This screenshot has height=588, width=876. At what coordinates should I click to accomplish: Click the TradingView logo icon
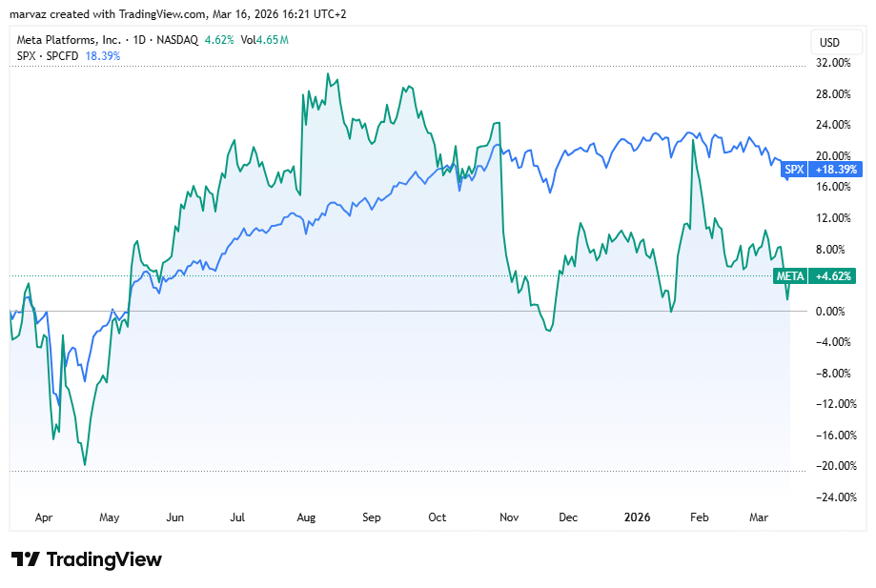pyautogui.click(x=25, y=559)
